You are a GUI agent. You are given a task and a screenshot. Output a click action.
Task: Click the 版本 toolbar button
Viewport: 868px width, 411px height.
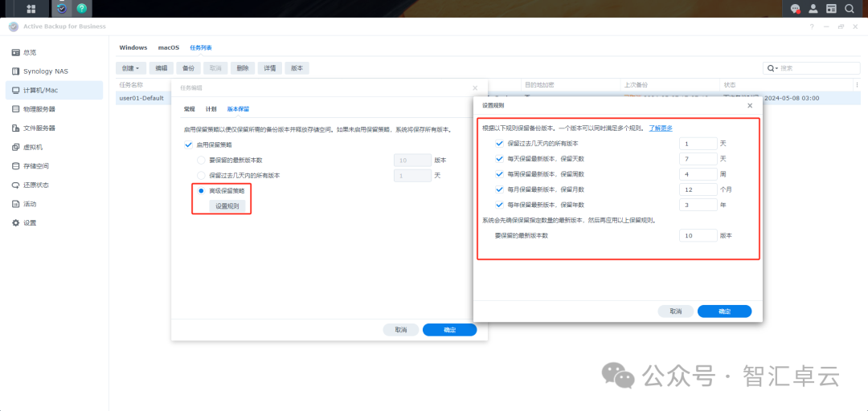click(x=297, y=68)
